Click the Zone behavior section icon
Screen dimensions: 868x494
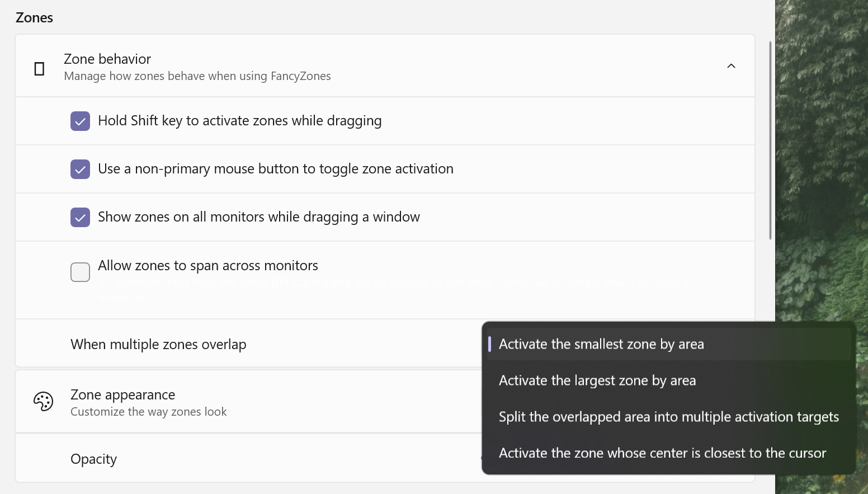pyautogui.click(x=39, y=67)
